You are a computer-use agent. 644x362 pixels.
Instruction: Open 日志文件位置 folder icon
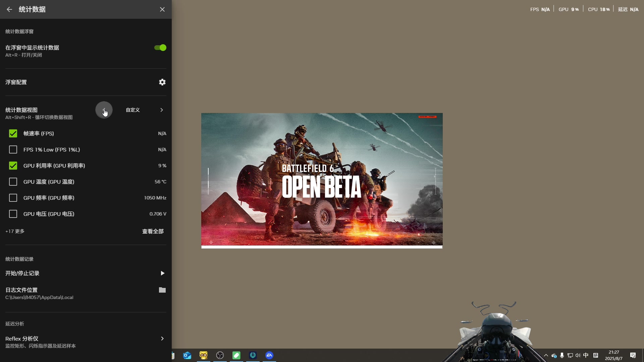pos(162,290)
